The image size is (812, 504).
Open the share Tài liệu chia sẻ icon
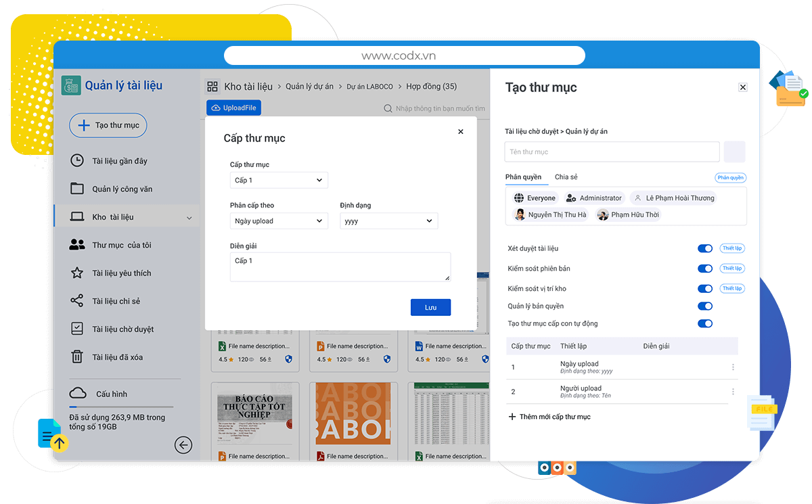pos(77,301)
